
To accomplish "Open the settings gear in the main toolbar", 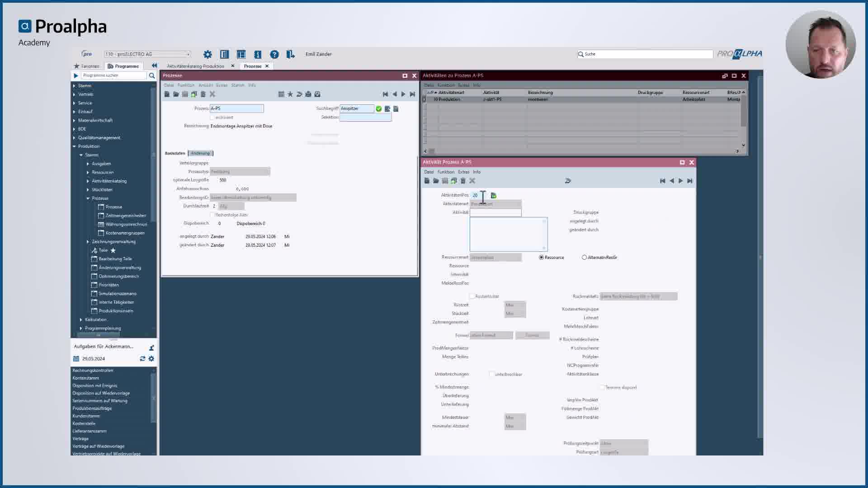I will pos(208,54).
